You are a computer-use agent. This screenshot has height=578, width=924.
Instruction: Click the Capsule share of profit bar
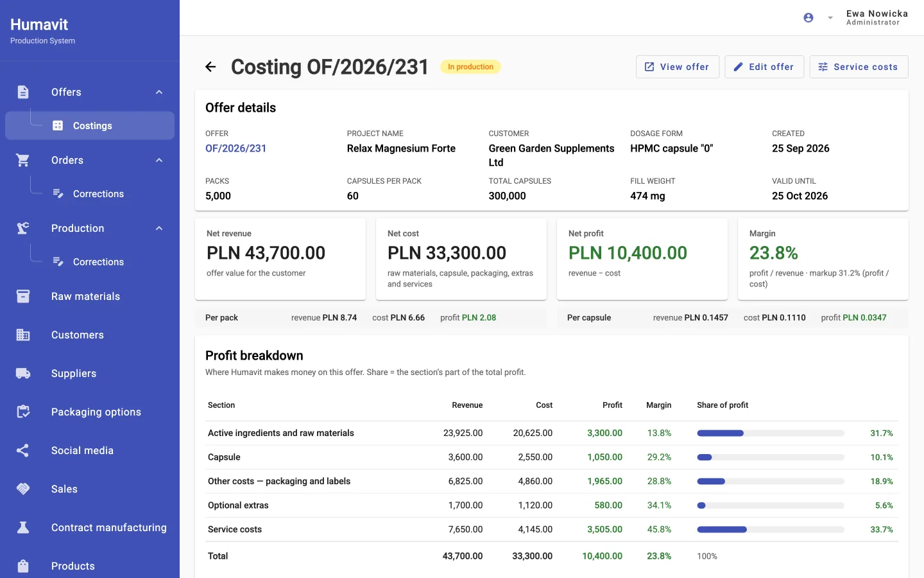click(x=771, y=457)
